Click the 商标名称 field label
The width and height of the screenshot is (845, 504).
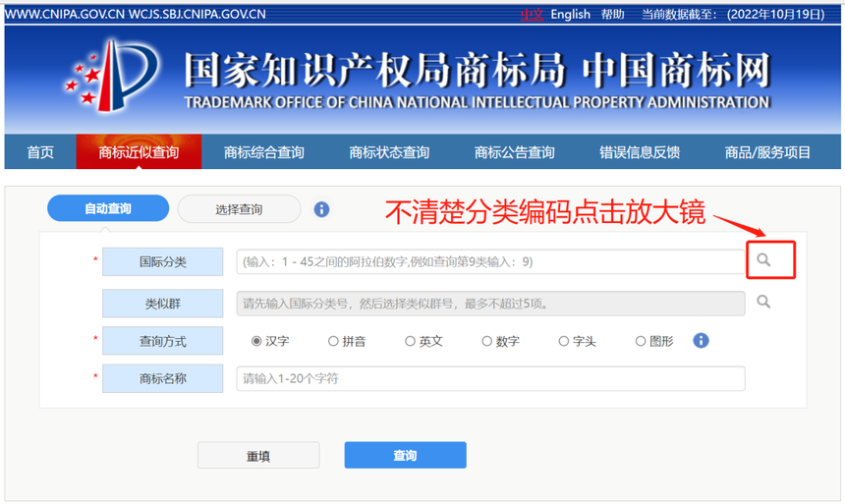163,378
